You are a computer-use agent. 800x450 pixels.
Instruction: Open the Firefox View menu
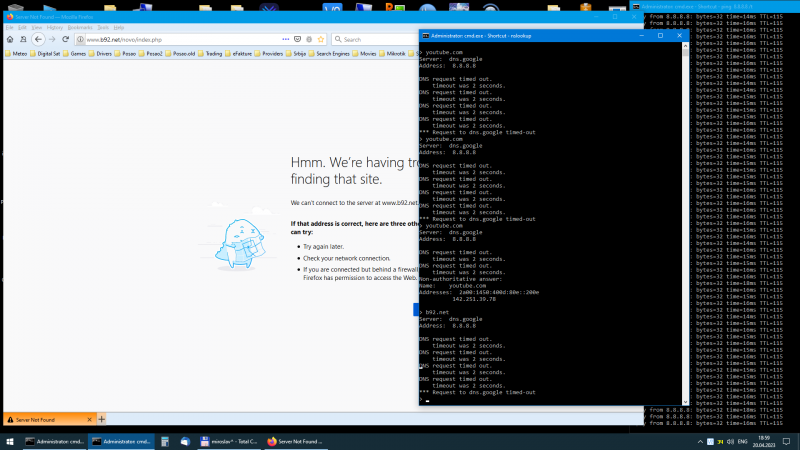click(37, 28)
